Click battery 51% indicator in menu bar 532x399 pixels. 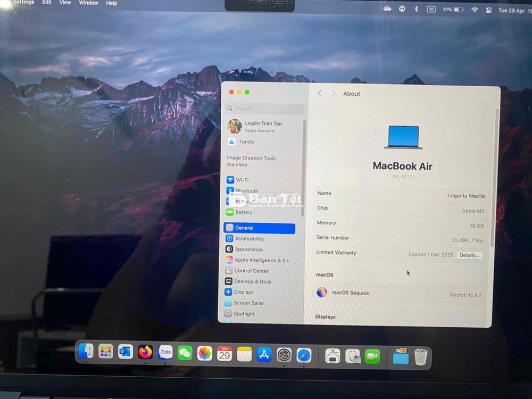pyautogui.click(x=453, y=10)
